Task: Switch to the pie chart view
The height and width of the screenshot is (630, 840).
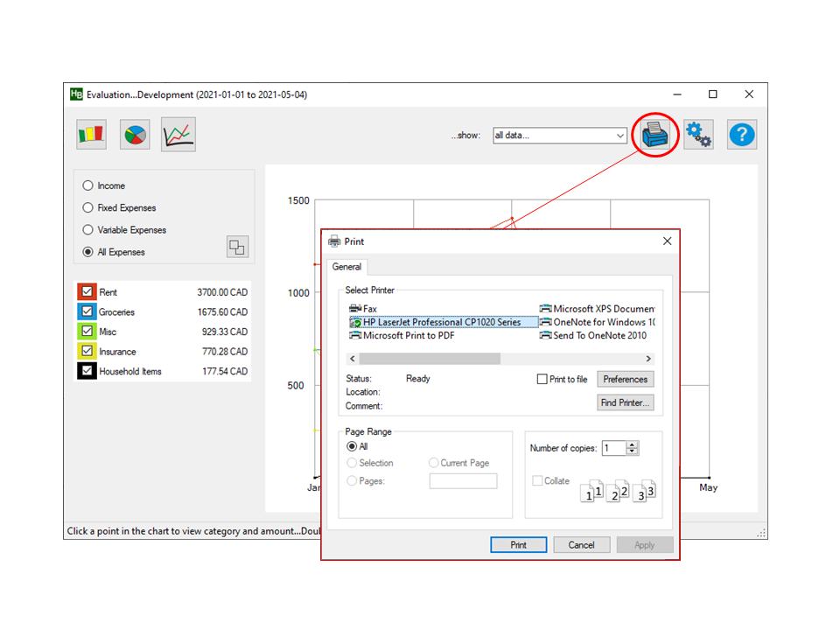Action: [136, 135]
